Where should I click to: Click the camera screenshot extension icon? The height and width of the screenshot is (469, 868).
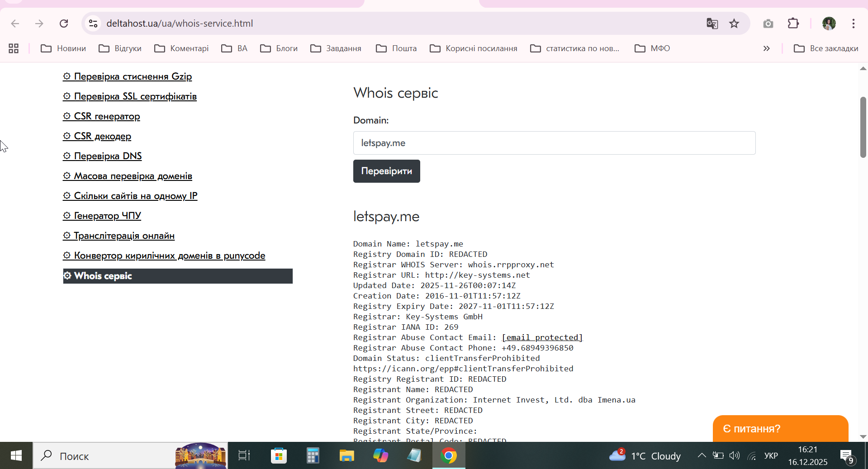click(768, 24)
